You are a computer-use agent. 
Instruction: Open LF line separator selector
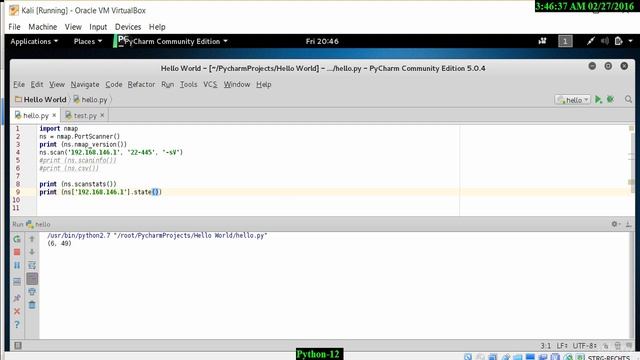click(562, 346)
